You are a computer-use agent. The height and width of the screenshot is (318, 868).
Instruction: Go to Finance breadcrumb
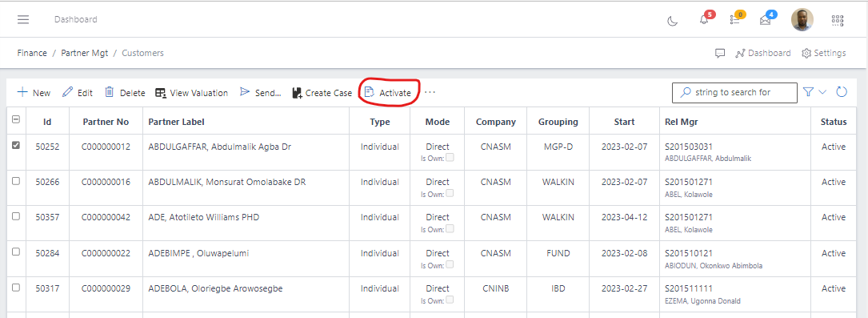point(32,53)
